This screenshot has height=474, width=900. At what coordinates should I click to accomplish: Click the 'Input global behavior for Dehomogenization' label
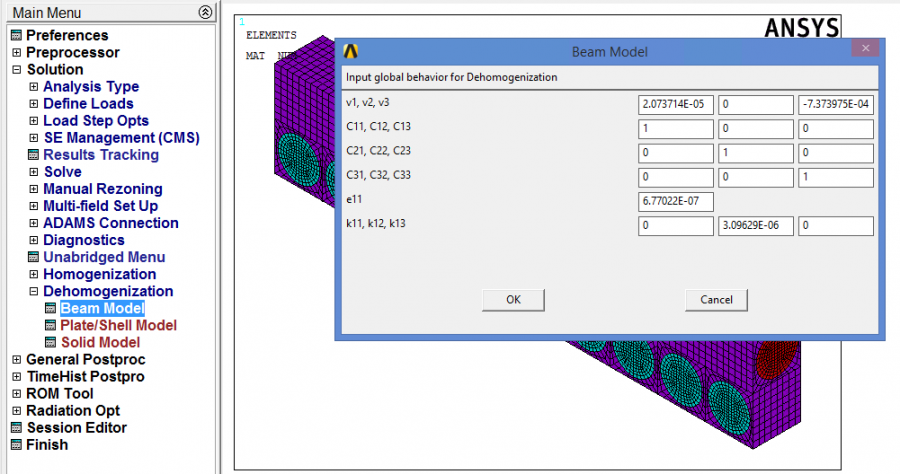(x=451, y=77)
